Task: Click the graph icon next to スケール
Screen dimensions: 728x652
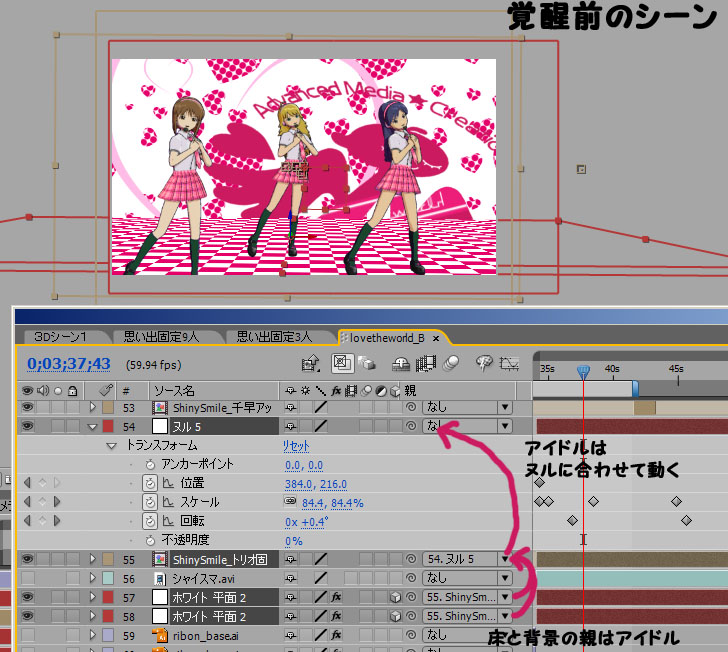Action: (x=168, y=502)
